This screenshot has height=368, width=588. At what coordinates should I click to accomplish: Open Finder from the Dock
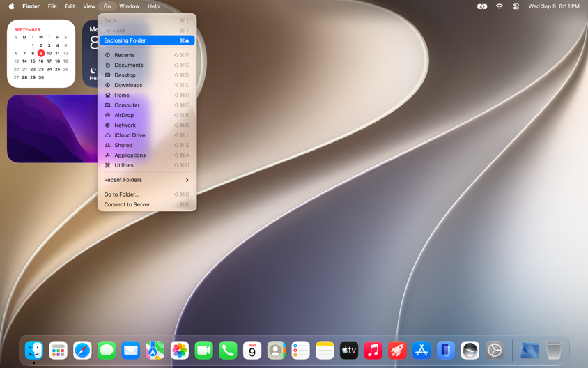pos(34,351)
